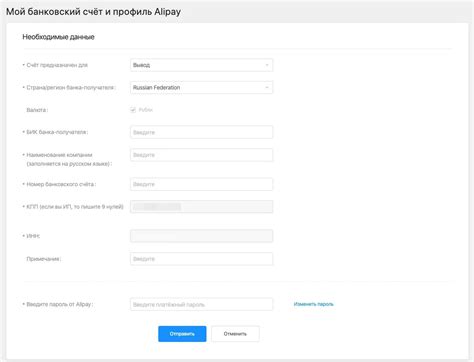
Task: Click the БИК банка-получателя input field
Action: pos(201,132)
